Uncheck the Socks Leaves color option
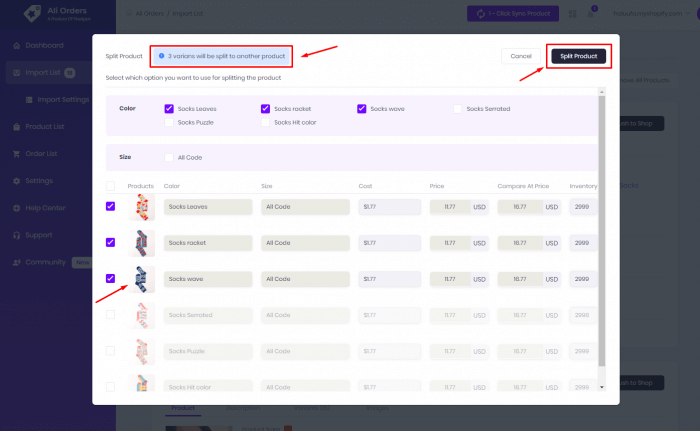The height and width of the screenshot is (431, 700). click(169, 109)
